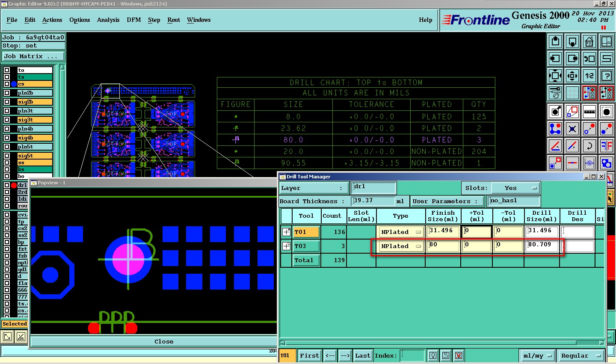Screen dimensions: 616x364
Task: Toggle checkbox for layer sig2b
Action: 7,102
